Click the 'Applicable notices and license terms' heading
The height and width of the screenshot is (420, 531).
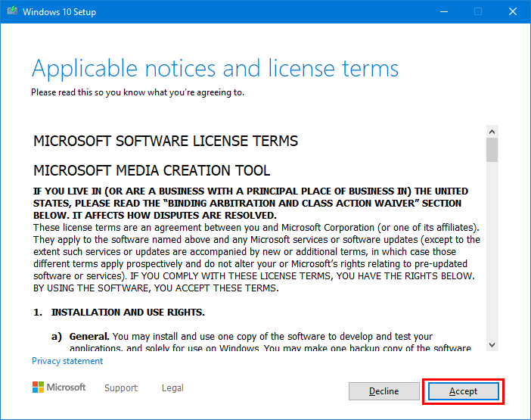coord(215,69)
